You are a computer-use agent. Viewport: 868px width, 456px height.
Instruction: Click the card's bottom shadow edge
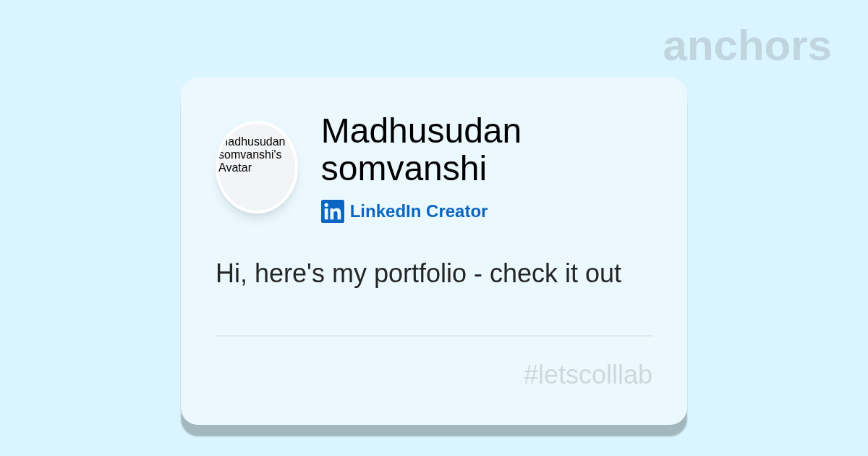tap(434, 430)
